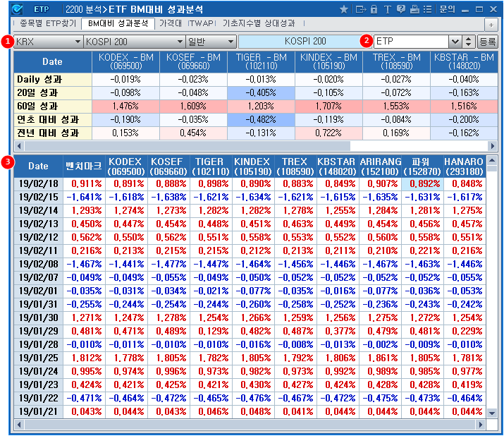The image size is (504, 436).
Task: Switch to the 종목별 ETP찾기 tab
Action: pyautogui.click(x=48, y=23)
